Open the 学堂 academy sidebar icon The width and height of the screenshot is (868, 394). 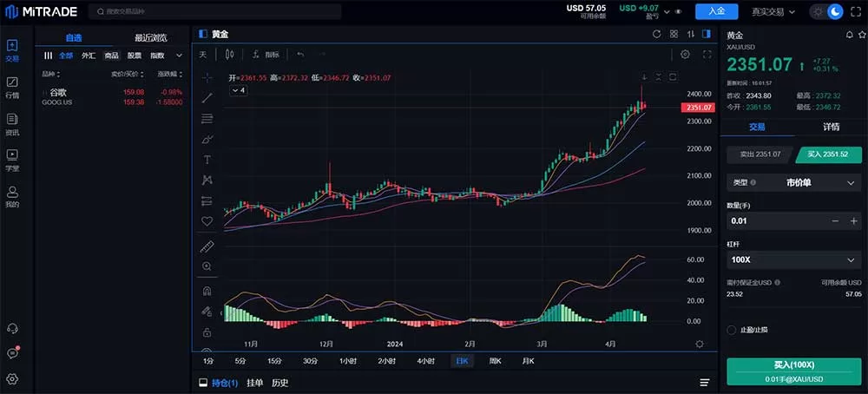pyautogui.click(x=12, y=160)
